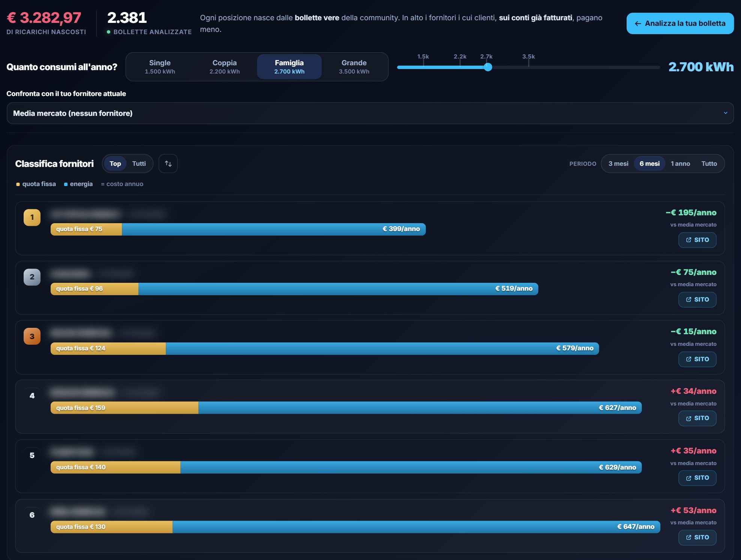This screenshot has width=741, height=560.
Task: Click the rank 4 number badge
Action: [x=32, y=396]
